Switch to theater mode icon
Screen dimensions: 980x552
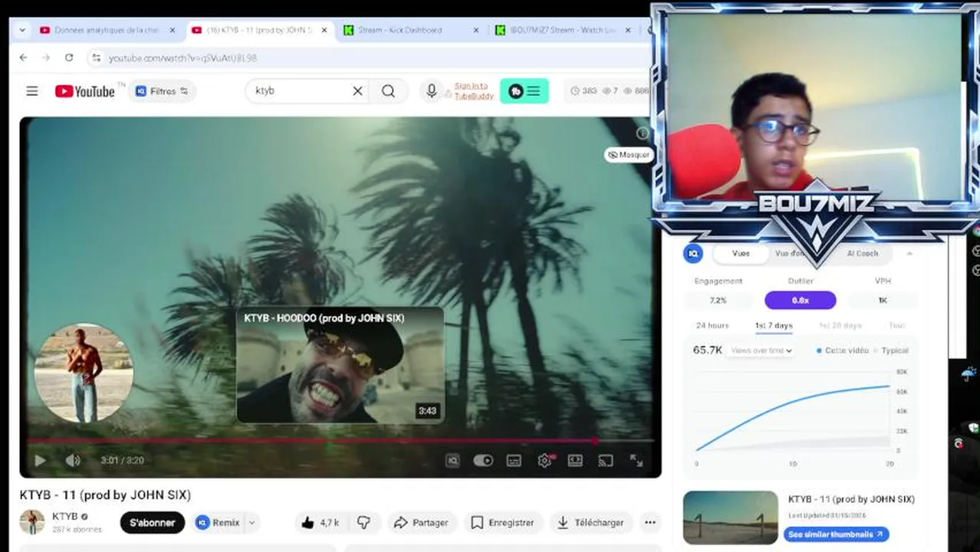pos(575,461)
